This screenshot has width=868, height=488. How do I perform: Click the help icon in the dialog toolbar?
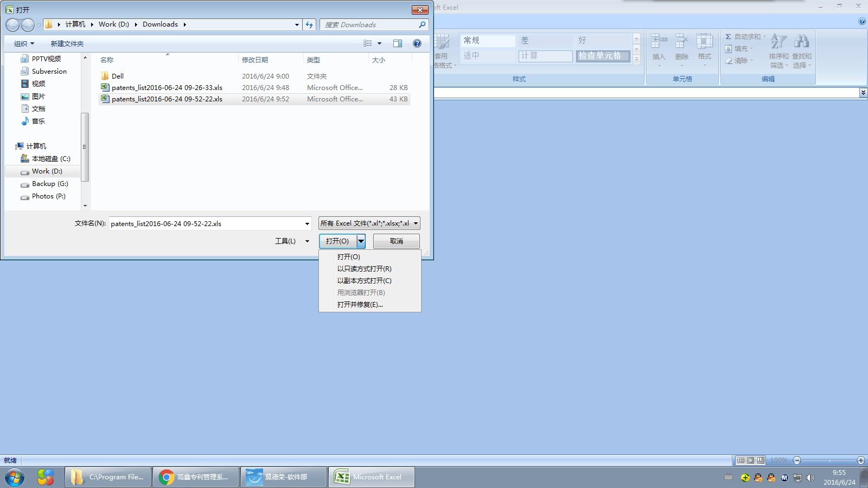coord(417,43)
